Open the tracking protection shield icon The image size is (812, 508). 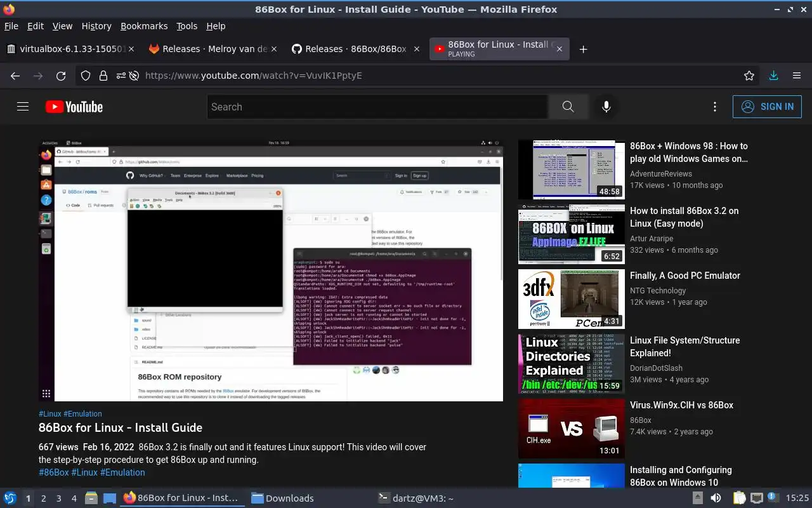(86, 76)
